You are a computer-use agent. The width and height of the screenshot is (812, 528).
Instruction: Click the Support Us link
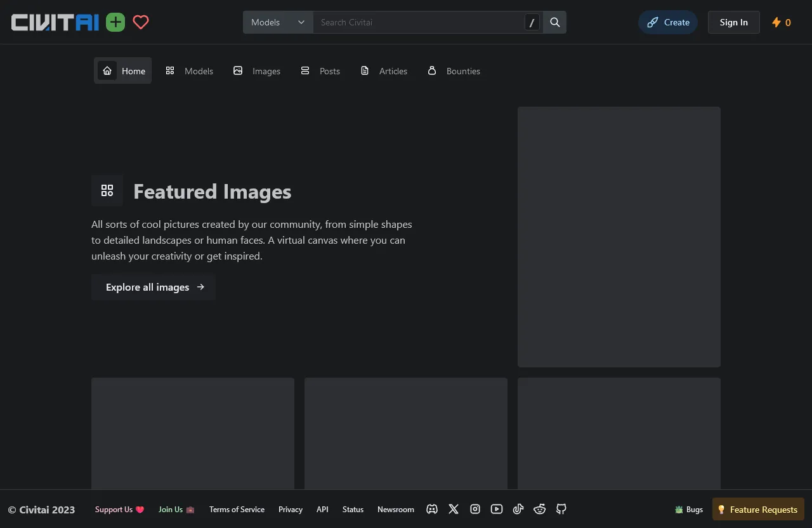[x=120, y=509]
